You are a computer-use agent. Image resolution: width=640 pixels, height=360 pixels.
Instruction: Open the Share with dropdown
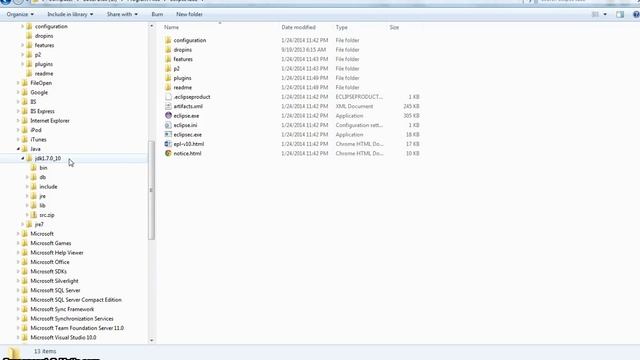click(x=122, y=14)
